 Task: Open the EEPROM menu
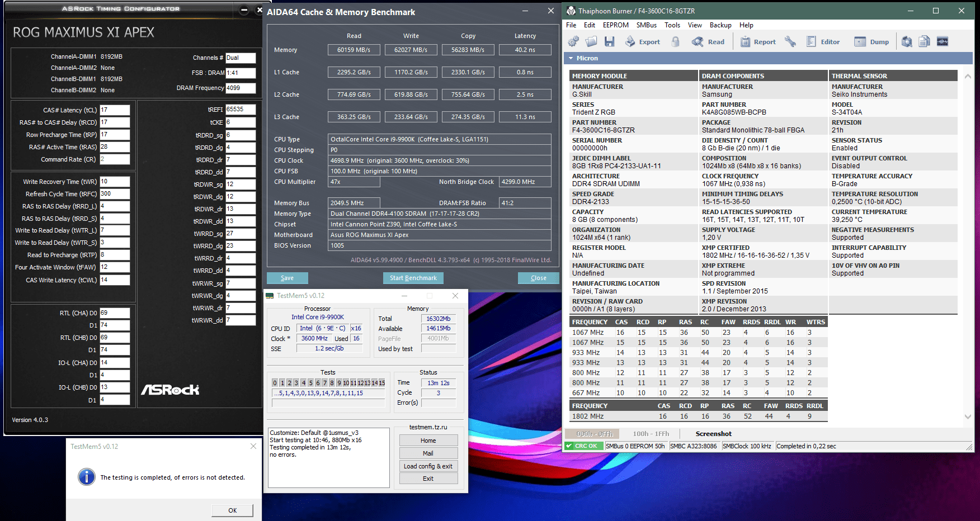pos(615,25)
